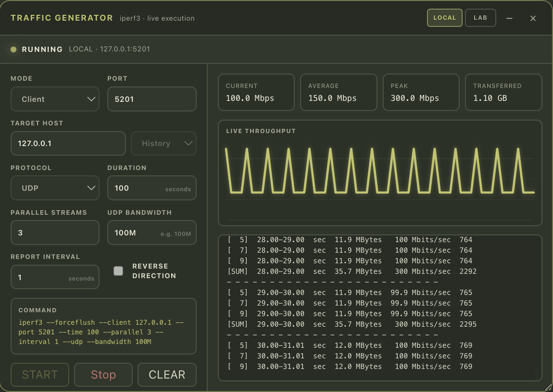This screenshot has width=553, height=392.
Task: Click the [SUM] 29.00-30.00 output row
Action: tap(352, 324)
